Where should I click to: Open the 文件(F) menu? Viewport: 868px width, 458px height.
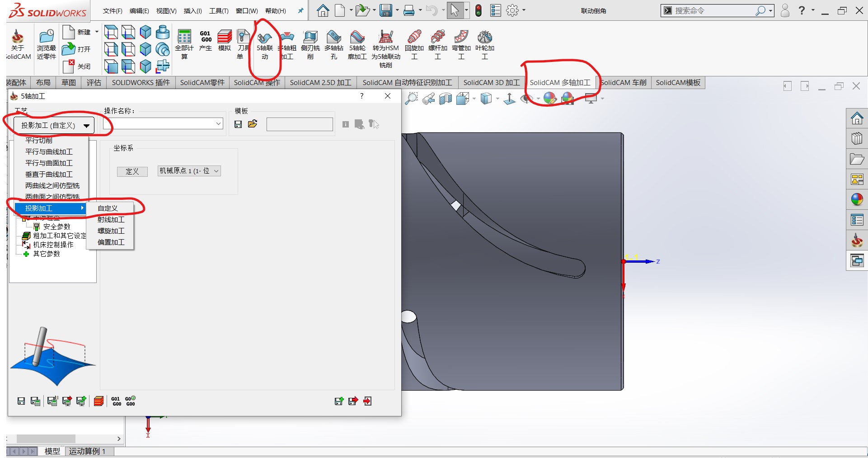pos(113,11)
